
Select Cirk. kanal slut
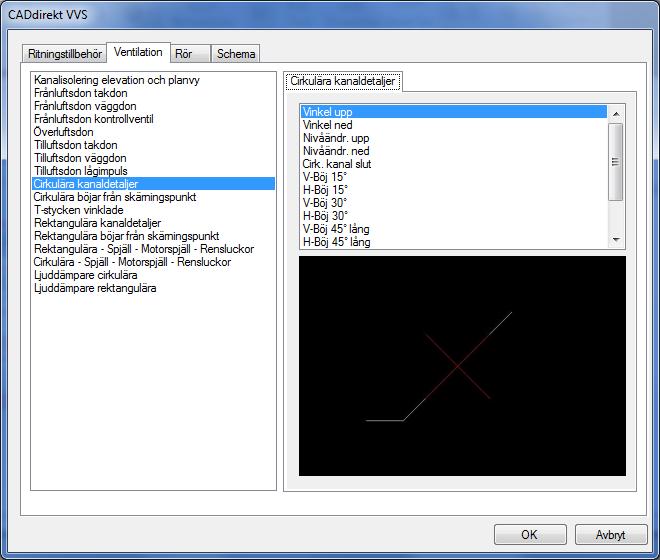click(454, 164)
